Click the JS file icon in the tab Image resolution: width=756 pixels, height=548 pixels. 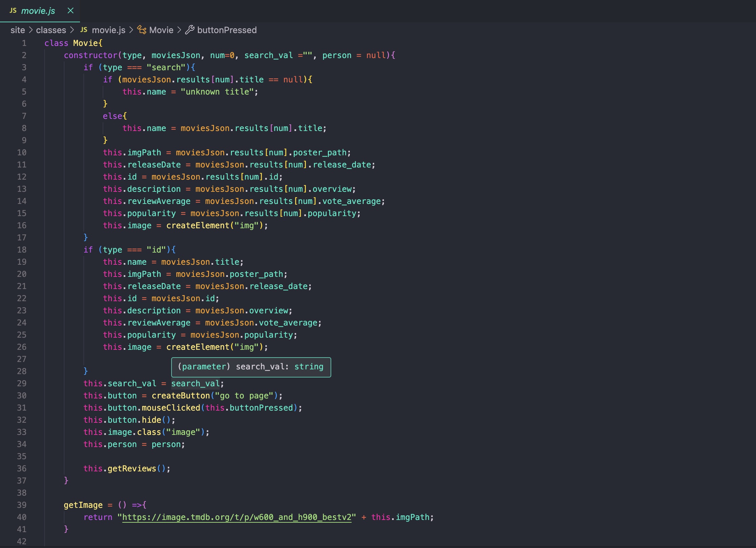coord(12,11)
